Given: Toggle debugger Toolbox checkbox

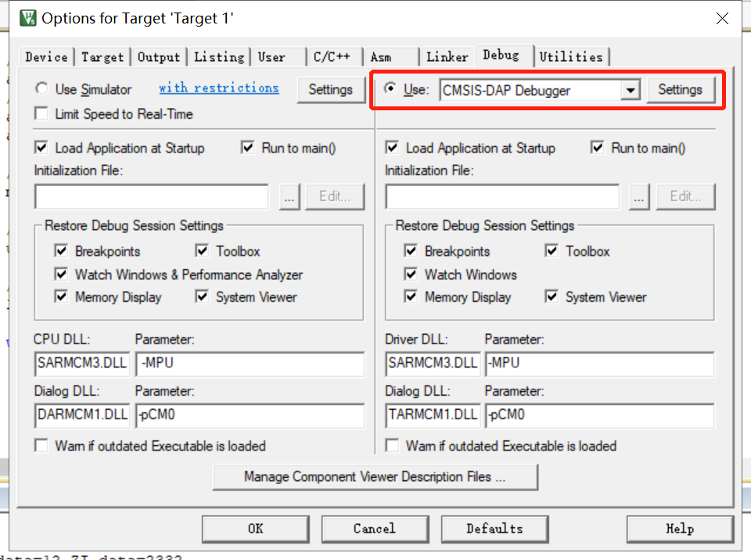Looking at the screenshot, I should (x=552, y=250).
